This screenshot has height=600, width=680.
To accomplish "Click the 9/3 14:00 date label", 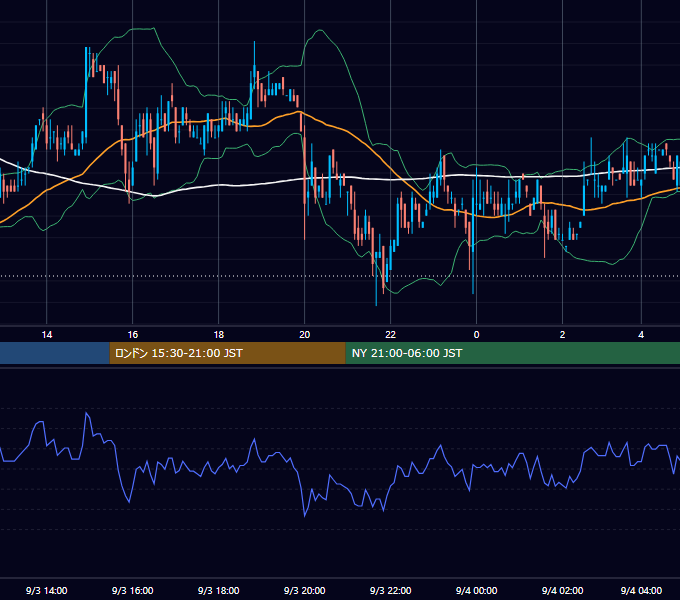I will click(x=46, y=590).
